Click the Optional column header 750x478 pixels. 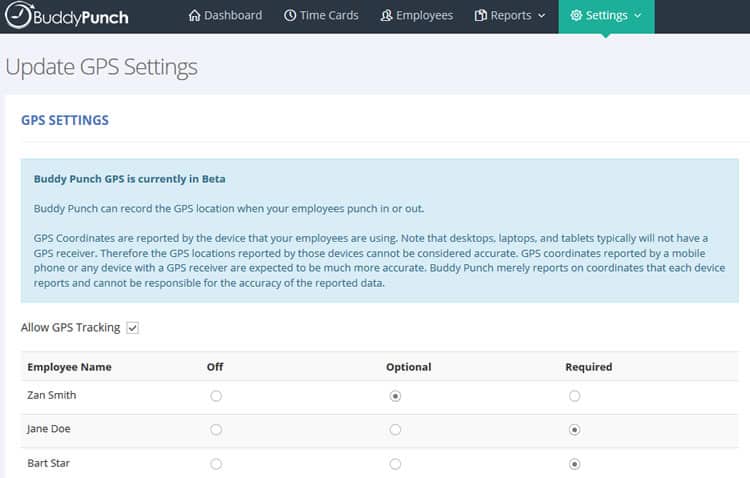[408, 367]
